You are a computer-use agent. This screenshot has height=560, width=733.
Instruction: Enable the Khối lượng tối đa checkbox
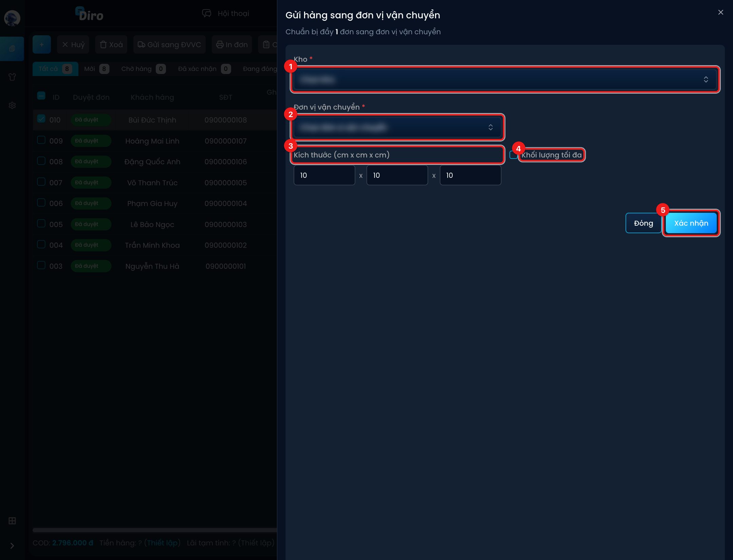click(513, 155)
